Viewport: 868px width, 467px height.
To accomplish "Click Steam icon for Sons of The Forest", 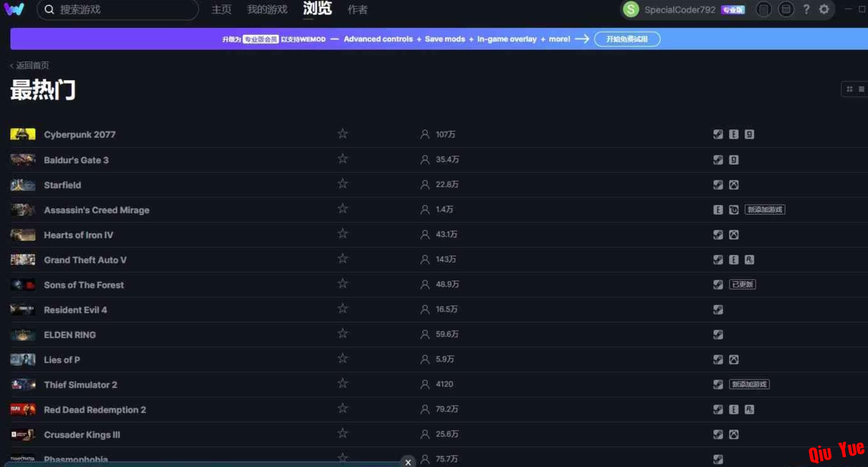I will tap(718, 285).
